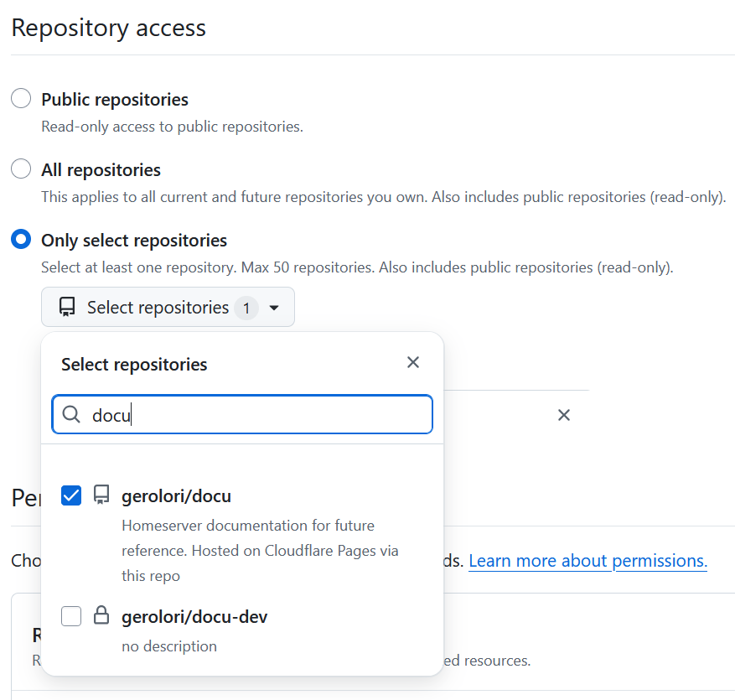Remove the selected repository using the X icon
The width and height of the screenshot is (735, 700).
point(563,414)
